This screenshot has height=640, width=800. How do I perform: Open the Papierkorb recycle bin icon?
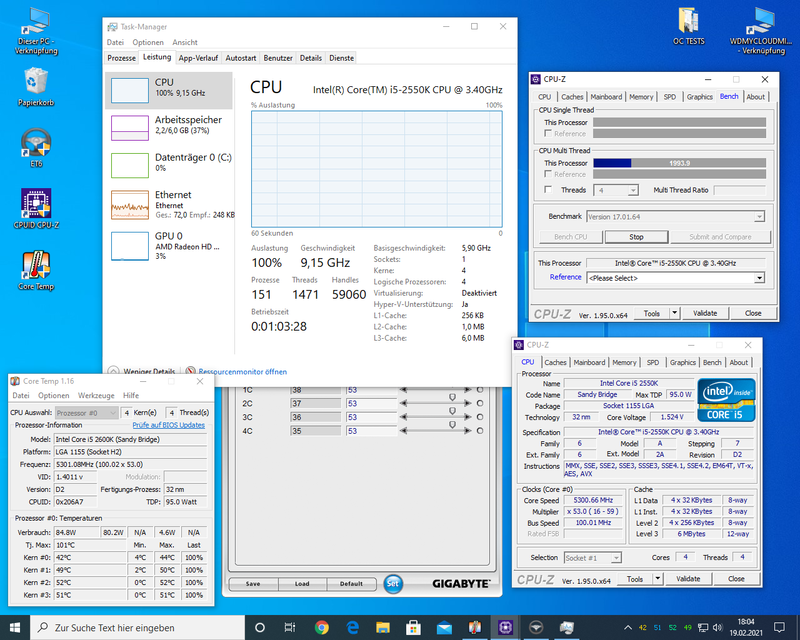[36, 88]
